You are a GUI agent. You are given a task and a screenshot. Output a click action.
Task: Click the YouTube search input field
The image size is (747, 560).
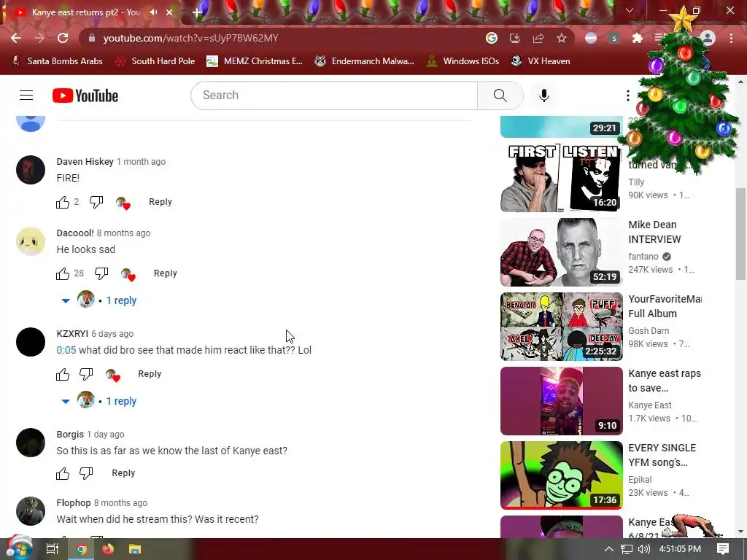pyautogui.click(x=334, y=96)
